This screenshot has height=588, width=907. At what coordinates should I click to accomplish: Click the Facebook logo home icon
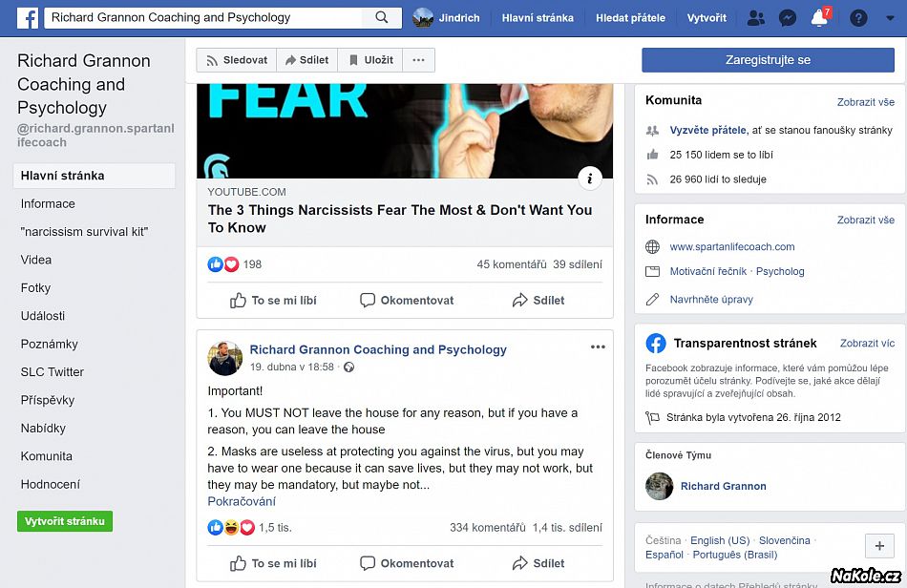click(x=27, y=18)
